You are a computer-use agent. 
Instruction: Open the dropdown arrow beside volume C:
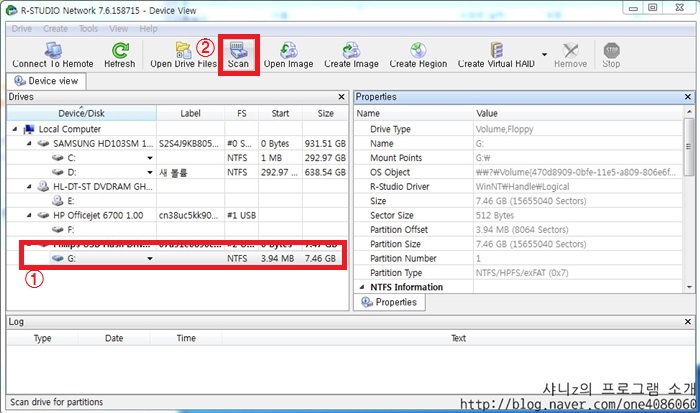150,158
